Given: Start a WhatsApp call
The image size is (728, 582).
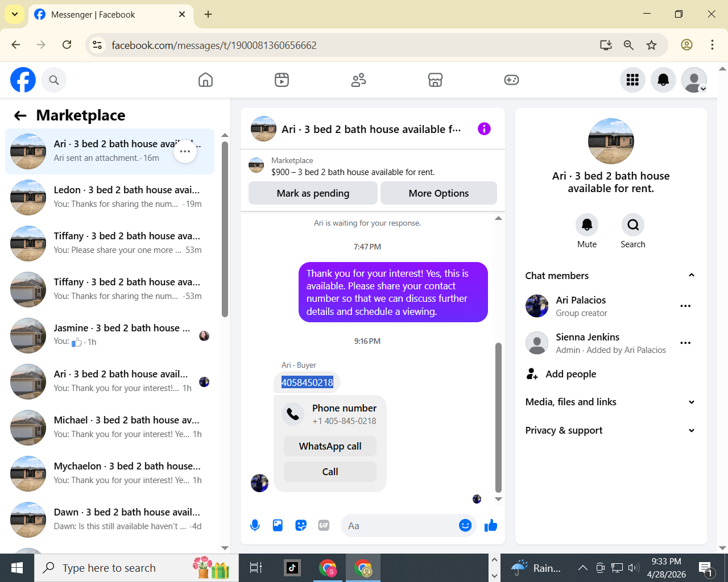Looking at the screenshot, I should (x=330, y=446).
